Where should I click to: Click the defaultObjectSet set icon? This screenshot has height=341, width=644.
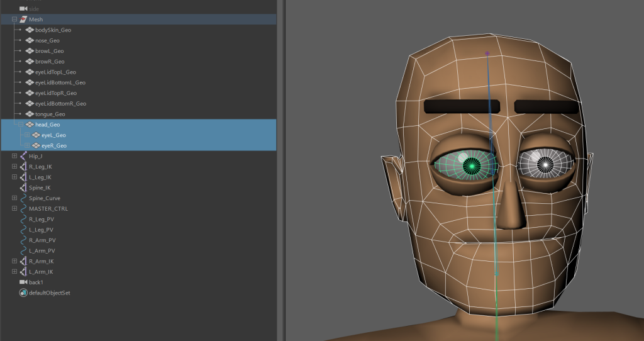pyautogui.click(x=23, y=293)
